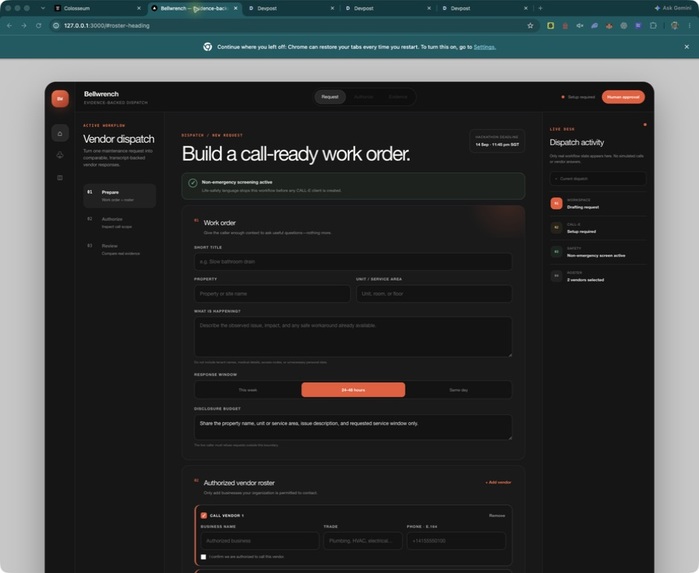699x573 pixels.
Task: Select the 01 Prepare workflow step
Action: pyautogui.click(x=119, y=196)
